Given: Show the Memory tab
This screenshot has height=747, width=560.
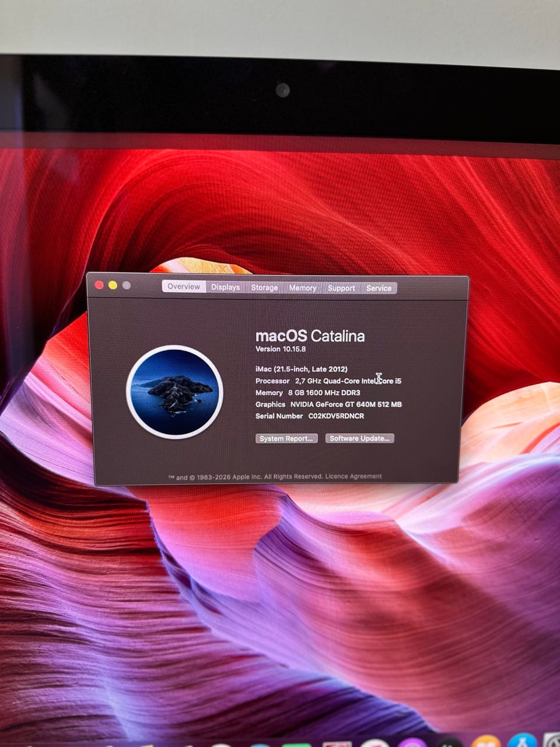Looking at the screenshot, I should click(x=303, y=288).
